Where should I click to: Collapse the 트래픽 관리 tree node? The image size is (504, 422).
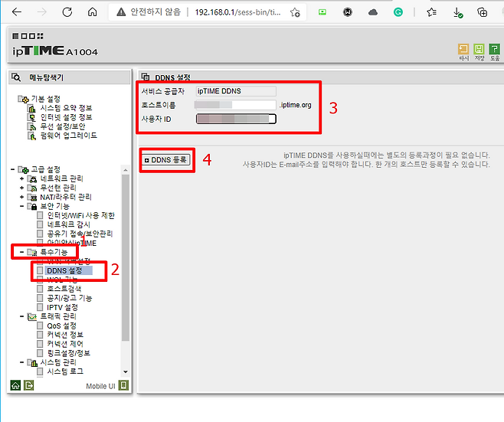[x=22, y=316]
